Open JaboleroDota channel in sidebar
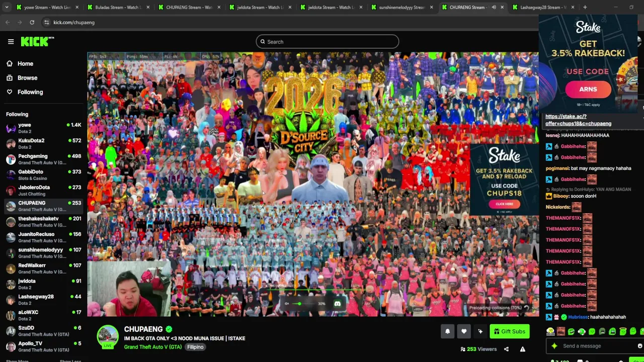 [x=44, y=190]
